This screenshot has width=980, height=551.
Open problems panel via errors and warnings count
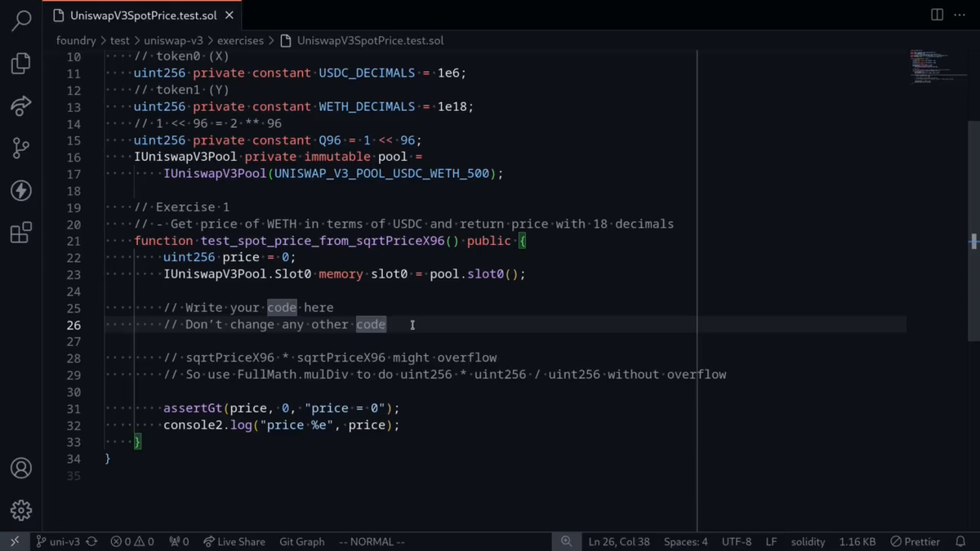(132, 541)
